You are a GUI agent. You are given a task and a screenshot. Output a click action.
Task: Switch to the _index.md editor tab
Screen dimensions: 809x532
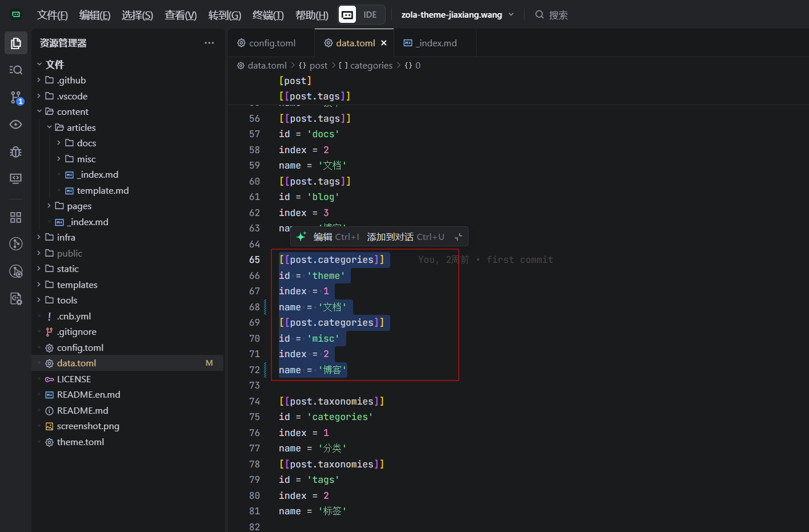(x=435, y=43)
